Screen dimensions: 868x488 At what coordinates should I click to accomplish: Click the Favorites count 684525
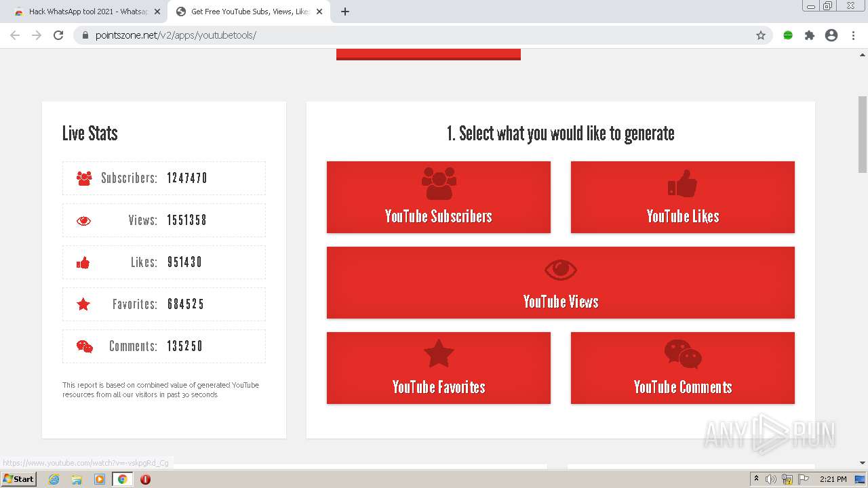186,304
